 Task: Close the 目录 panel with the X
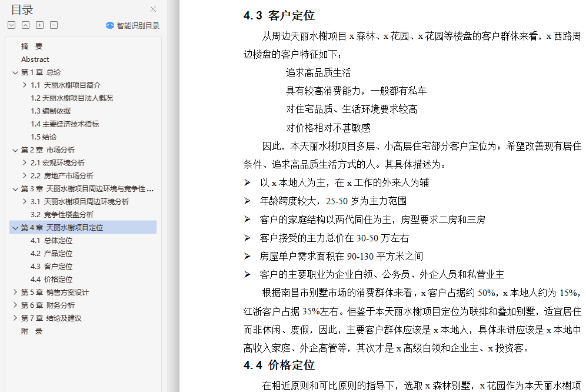pyautogui.click(x=153, y=9)
